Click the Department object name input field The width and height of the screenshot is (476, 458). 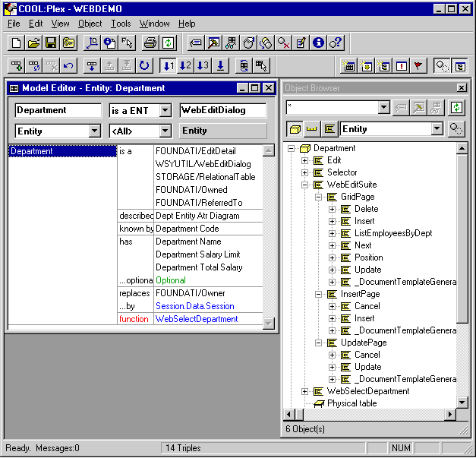[58, 110]
